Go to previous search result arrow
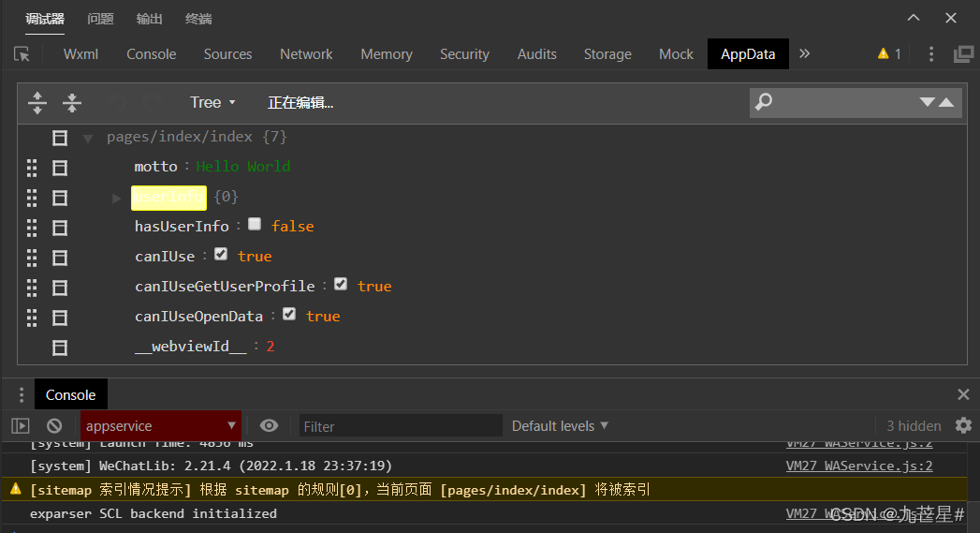 [x=946, y=102]
